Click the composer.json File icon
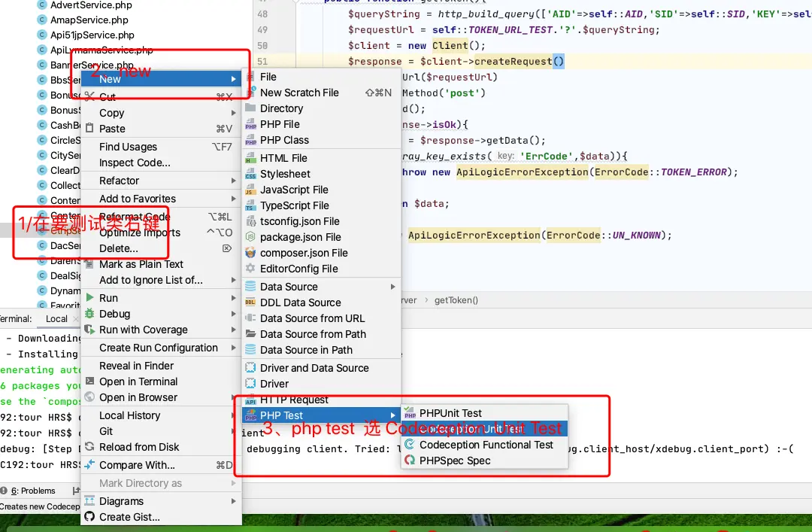The width and height of the screenshot is (812, 532). tap(250, 253)
